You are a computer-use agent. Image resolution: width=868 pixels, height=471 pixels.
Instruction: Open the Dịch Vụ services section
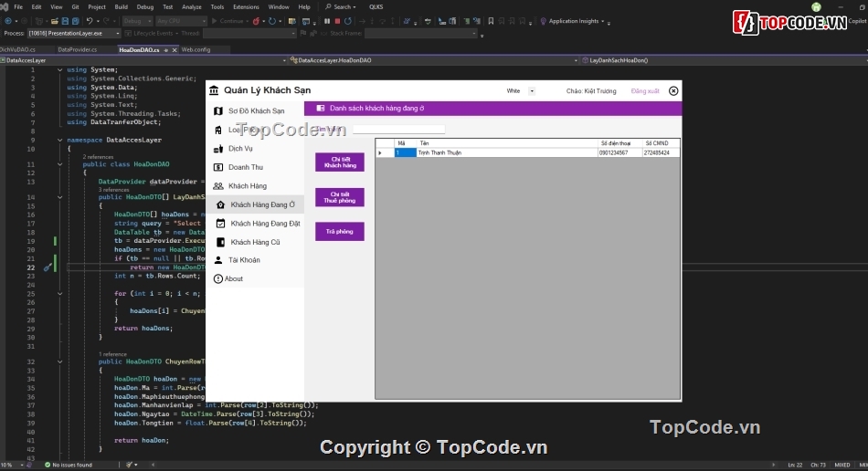[240, 149]
